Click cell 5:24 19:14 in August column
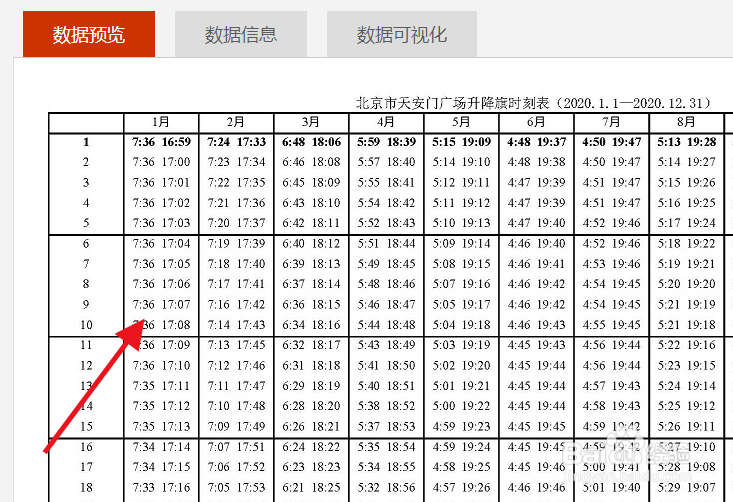 click(686, 386)
